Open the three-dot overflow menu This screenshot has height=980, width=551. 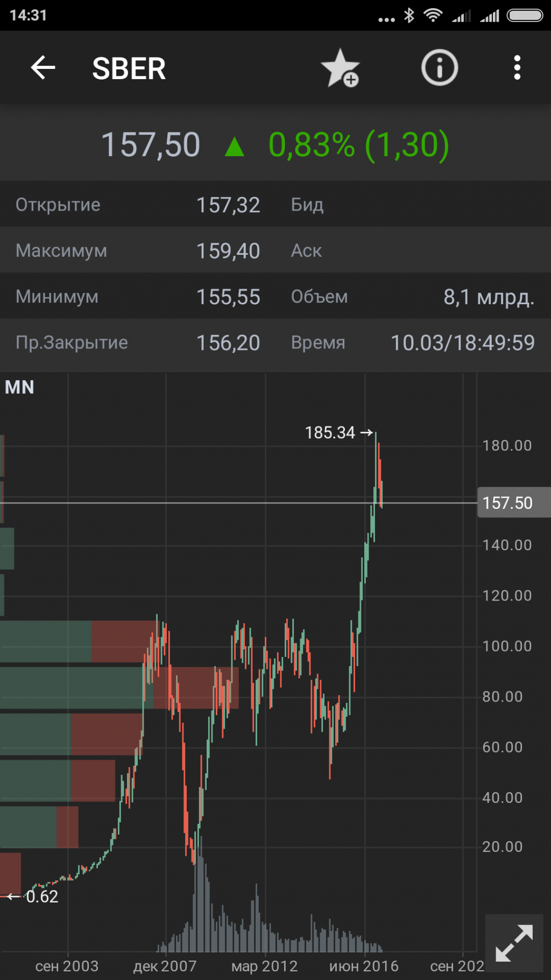pyautogui.click(x=517, y=68)
